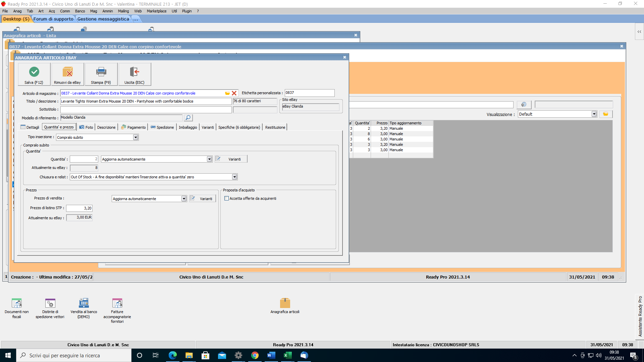
Task: Click yellow folder icon beside Visualizzazione dropdown
Action: pyautogui.click(x=606, y=114)
